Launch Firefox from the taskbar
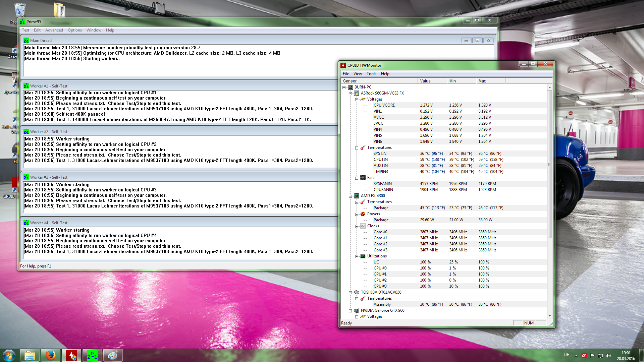The height and width of the screenshot is (362, 644). point(51,355)
